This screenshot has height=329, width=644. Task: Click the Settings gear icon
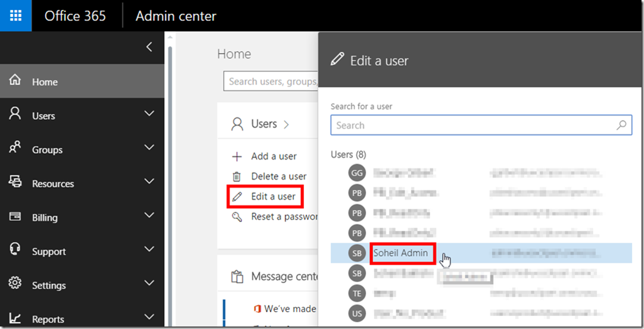[x=15, y=283]
